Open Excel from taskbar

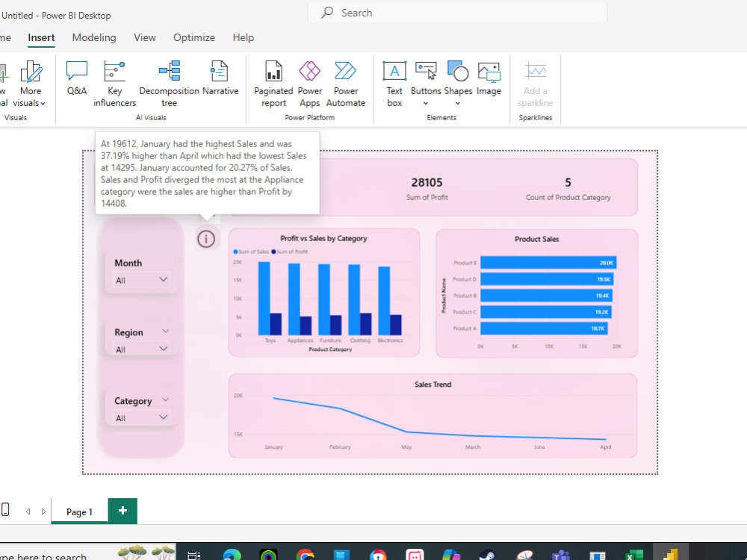click(634, 555)
